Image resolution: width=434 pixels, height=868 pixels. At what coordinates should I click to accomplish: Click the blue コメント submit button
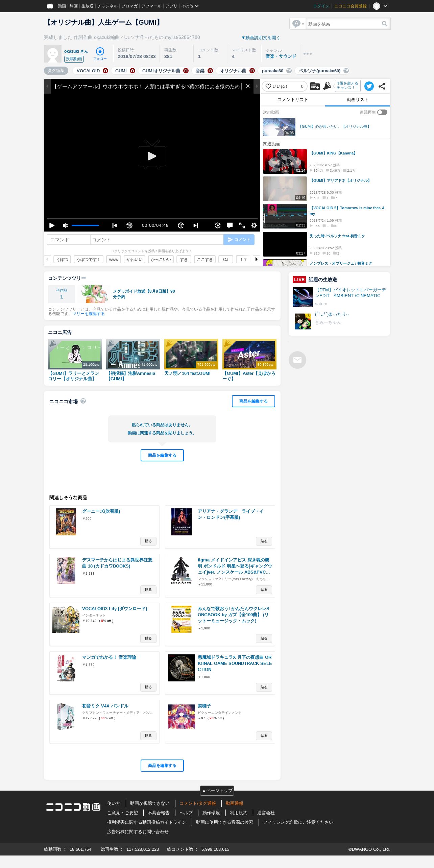[x=239, y=240]
